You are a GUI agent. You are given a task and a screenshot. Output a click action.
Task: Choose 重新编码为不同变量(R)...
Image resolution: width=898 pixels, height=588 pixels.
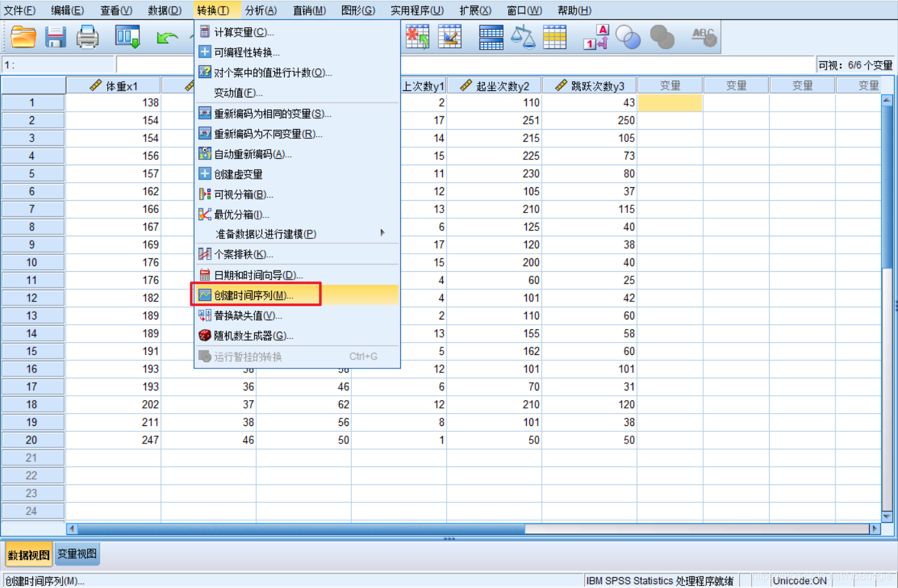click(298, 134)
